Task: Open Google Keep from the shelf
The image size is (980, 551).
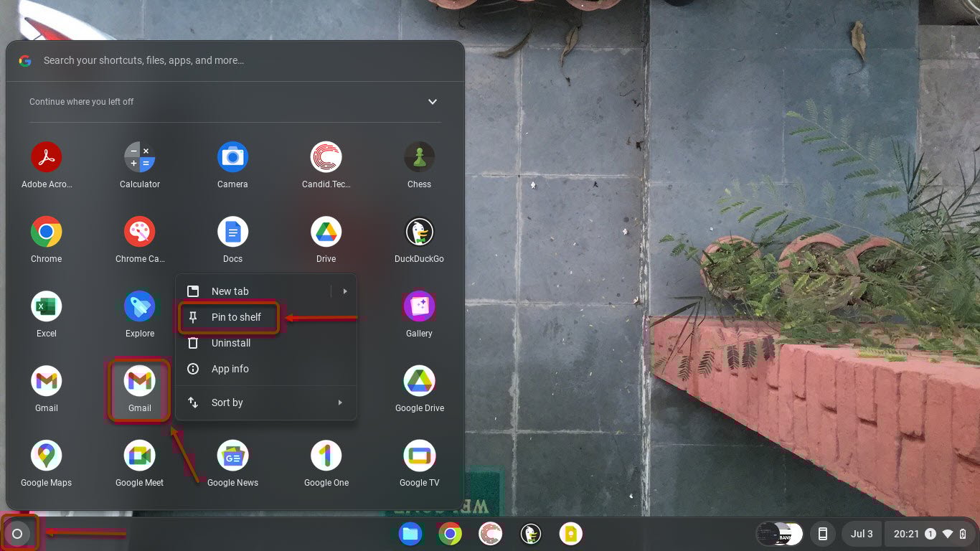Action: [571, 534]
